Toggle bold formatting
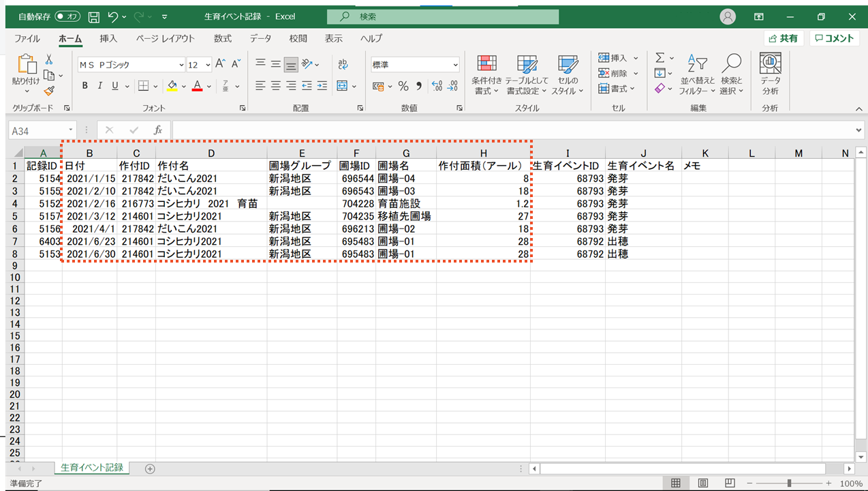This screenshot has height=491, width=868. [x=85, y=86]
